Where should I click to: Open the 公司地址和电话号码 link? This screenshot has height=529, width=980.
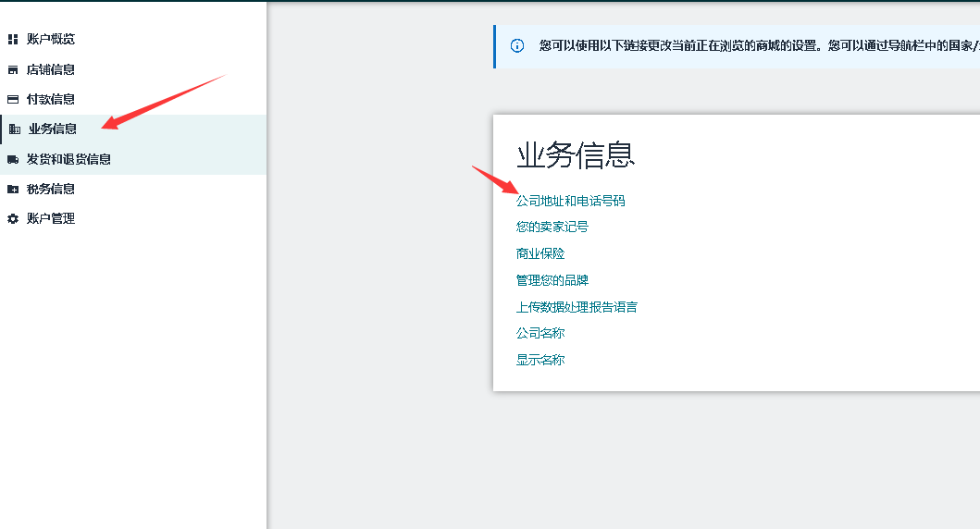(x=570, y=201)
